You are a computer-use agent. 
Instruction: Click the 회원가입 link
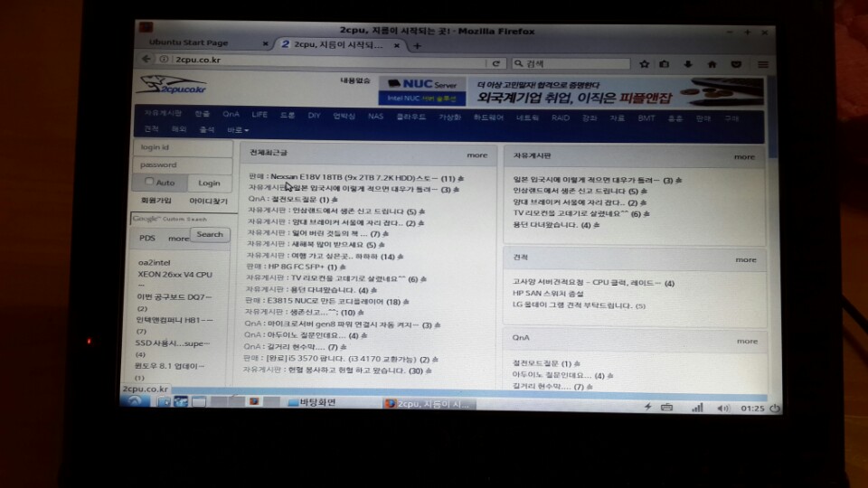156,201
